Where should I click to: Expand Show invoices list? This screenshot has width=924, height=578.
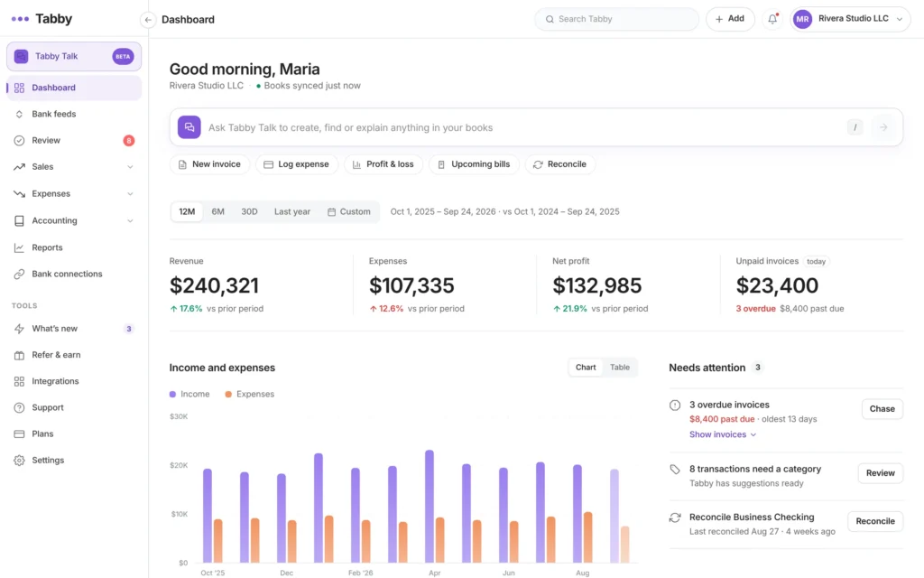[x=723, y=434]
